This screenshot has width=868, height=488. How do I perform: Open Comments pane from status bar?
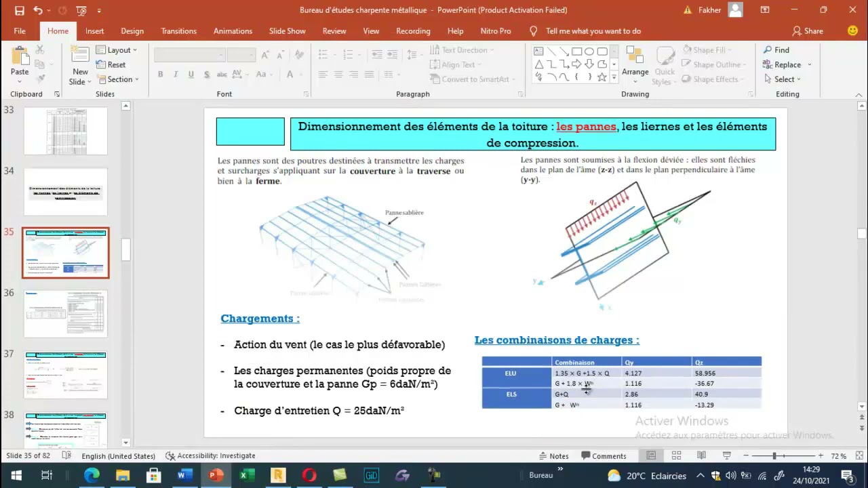[604, 456]
